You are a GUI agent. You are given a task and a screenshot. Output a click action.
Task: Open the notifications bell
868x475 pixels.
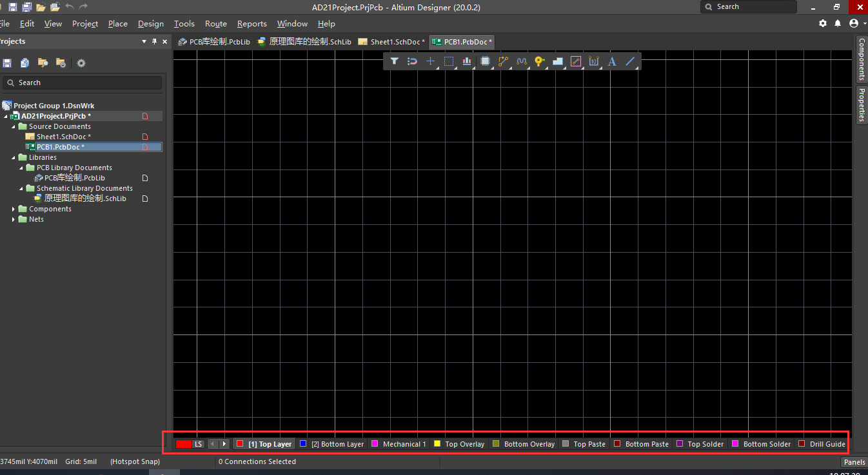838,23
